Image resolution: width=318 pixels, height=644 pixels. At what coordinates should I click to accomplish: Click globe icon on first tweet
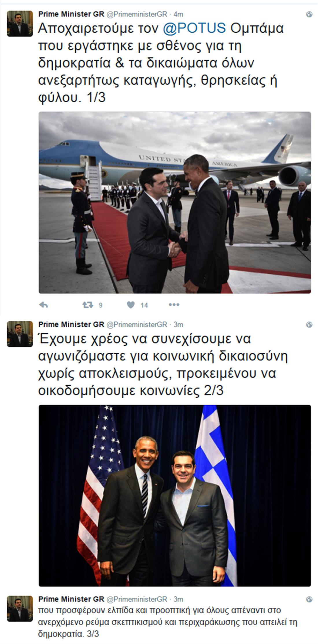[309, 14]
